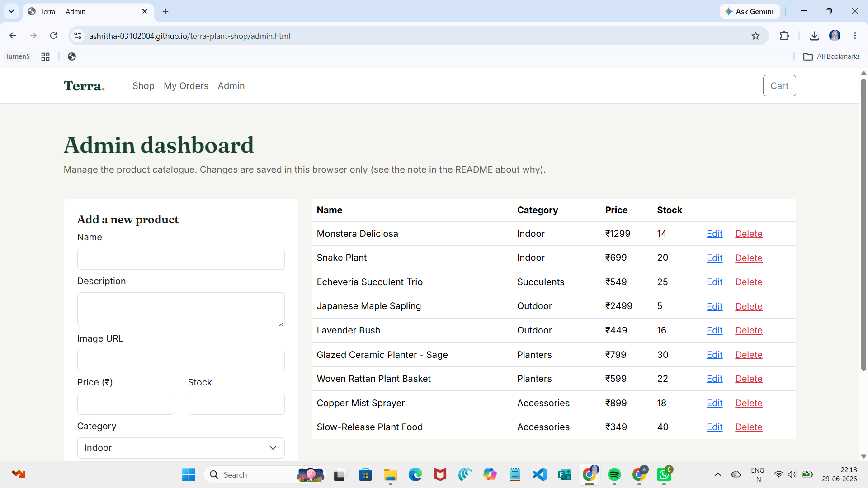Open Notepad from the taskbar
The height and width of the screenshot is (488, 868).
click(515, 474)
